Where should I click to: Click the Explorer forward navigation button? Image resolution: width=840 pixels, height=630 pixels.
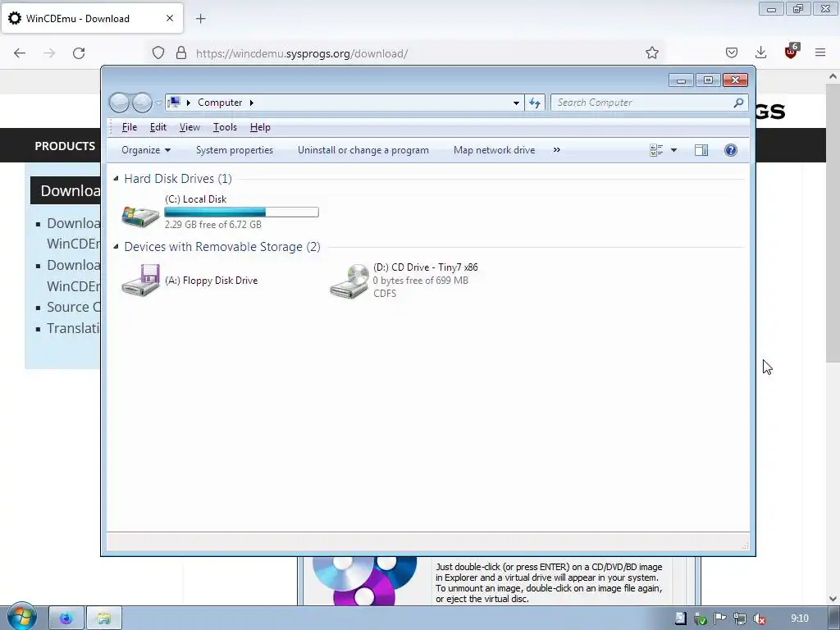tap(142, 103)
